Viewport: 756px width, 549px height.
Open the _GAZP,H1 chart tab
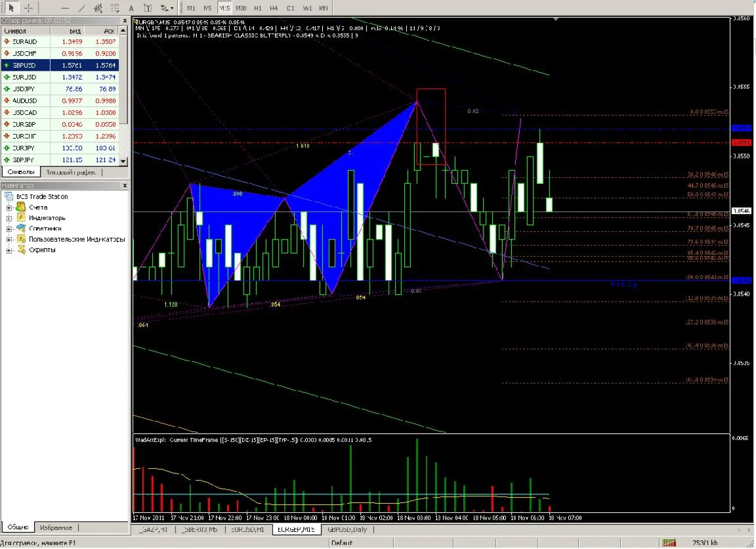(154, 530)
